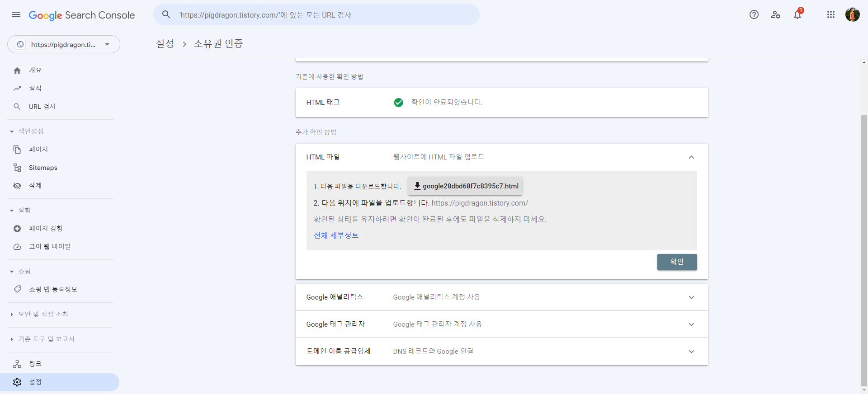This screenshot has height=394, width=868.
Task: Click the 웹사이트에 HTML 파일 업로드 description
Action: point(439,157)
